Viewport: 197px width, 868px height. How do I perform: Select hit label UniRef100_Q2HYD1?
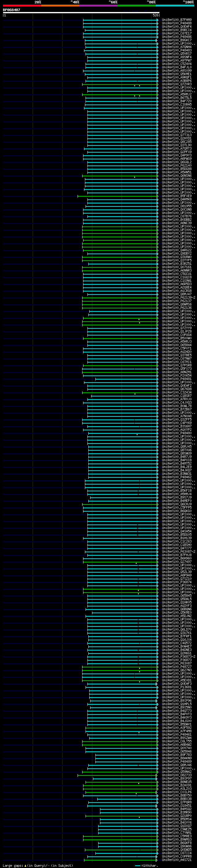176,138
